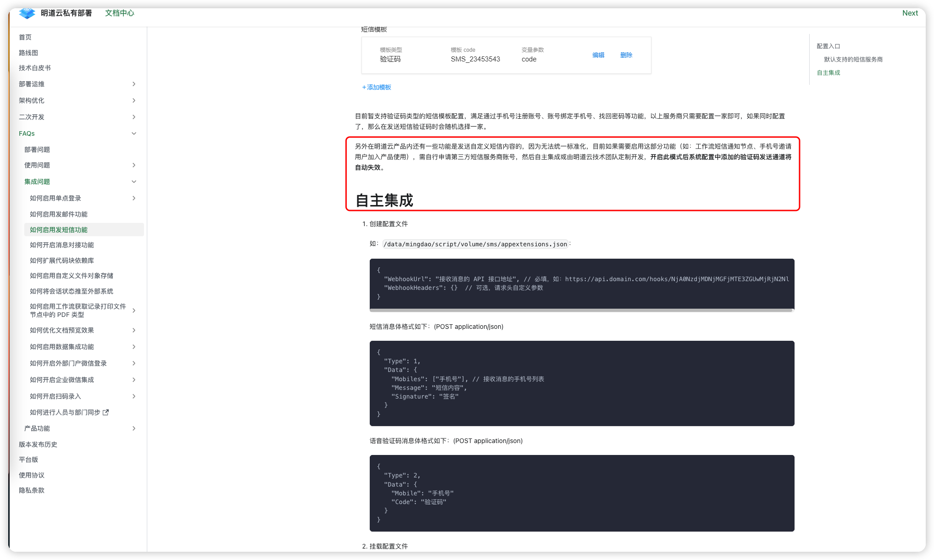Image resolution: width=934 pixels, height=560 pixels.
Task: Expand 如何启用单点登录 arrow
Action: (134, 198)
